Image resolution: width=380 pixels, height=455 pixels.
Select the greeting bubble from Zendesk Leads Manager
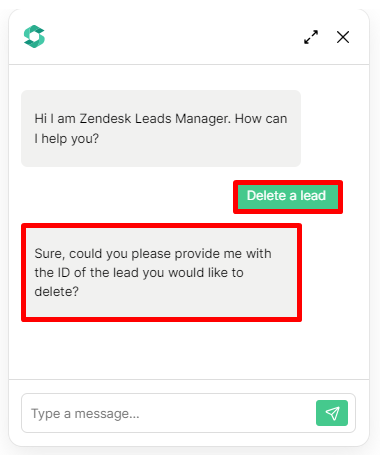tap(161, 128)
